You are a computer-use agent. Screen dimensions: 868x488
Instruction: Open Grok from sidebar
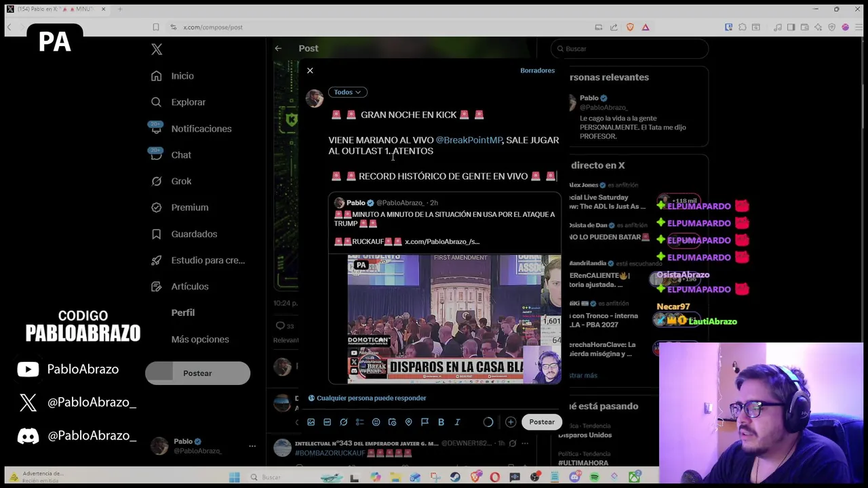[x=172, y=182]
